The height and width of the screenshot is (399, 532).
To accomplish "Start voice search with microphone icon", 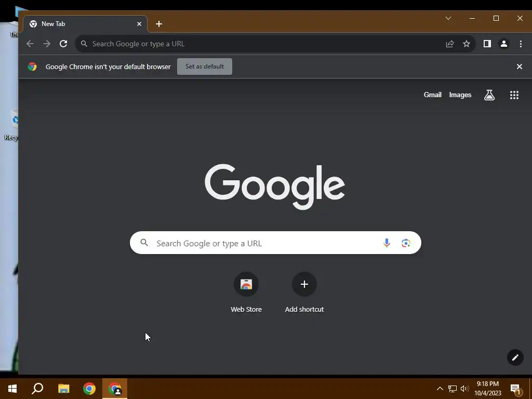I will (x=387, y=243).
